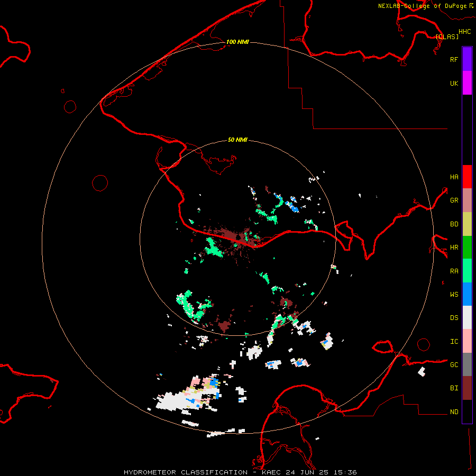
Task: Click the HA red legend color swatch
Action: (467, 177)
